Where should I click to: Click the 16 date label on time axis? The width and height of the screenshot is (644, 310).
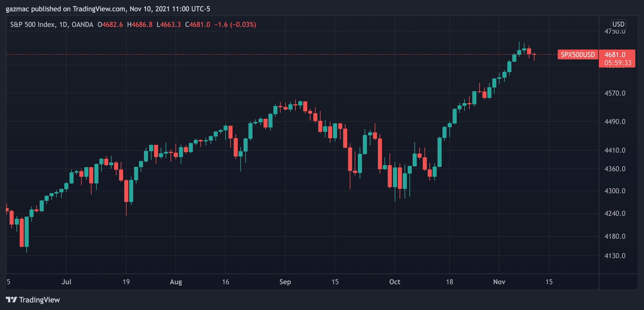226,282
